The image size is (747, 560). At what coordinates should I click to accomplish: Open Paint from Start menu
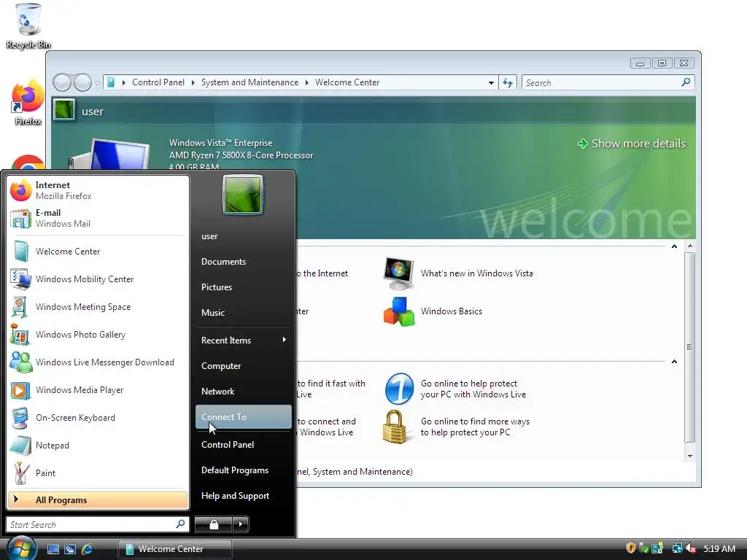98,472
